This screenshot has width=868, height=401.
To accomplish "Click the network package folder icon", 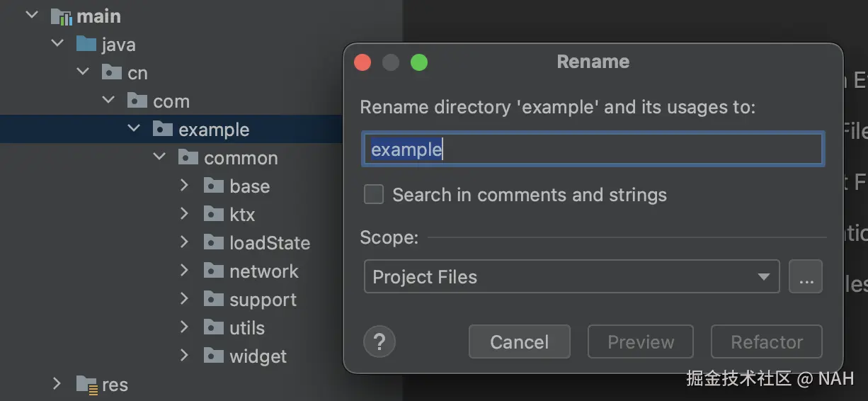I will (x=213, y=271).
